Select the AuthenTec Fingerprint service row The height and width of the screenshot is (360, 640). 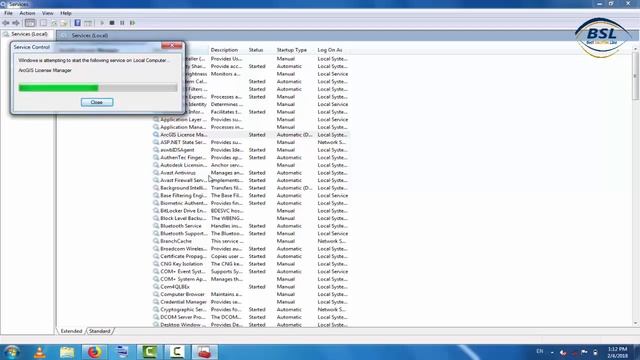(x=251, y=158)
